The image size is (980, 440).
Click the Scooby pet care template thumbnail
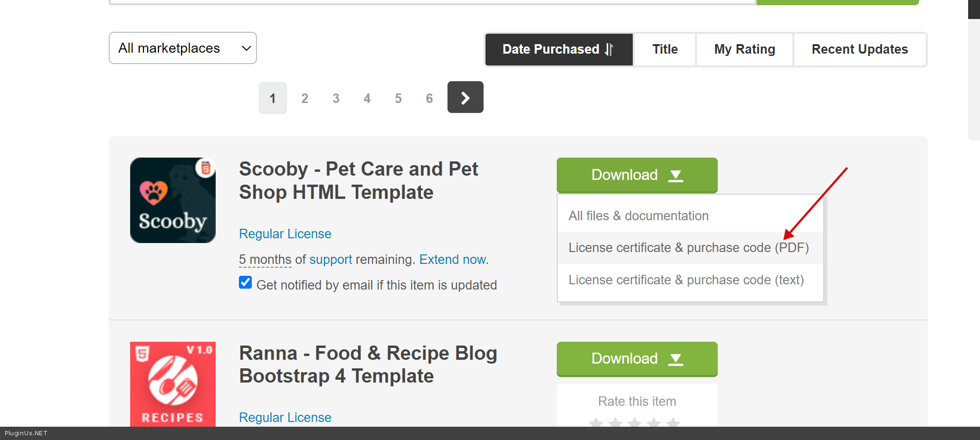click(x=173, y=200)
